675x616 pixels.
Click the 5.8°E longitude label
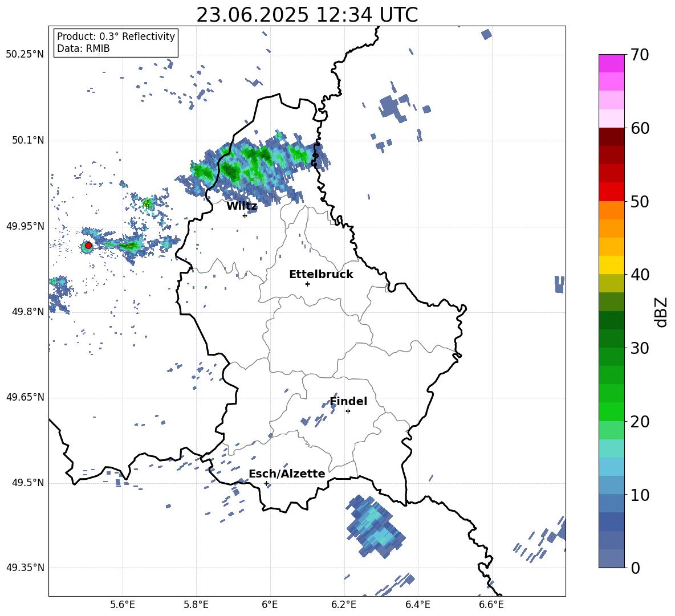coord(196,605)
